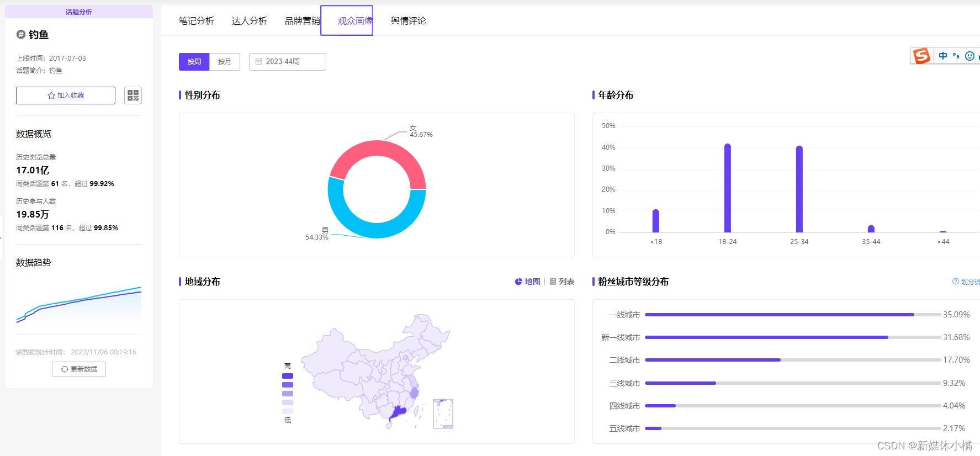Open the 品牌营销 tab
The width and height of the screenshot is (980, 456).
303,21
